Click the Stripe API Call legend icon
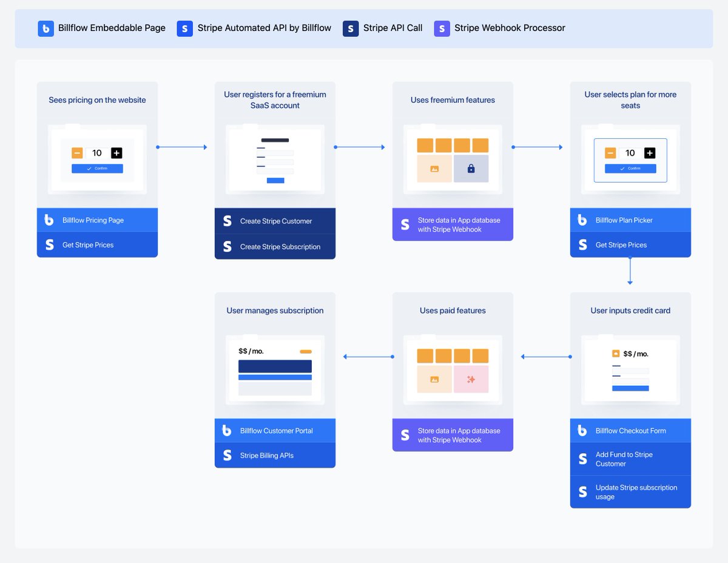 351,29
